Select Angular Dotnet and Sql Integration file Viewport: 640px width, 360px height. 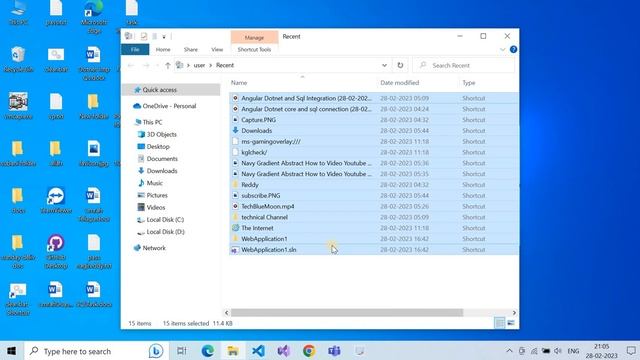point(374,98)
